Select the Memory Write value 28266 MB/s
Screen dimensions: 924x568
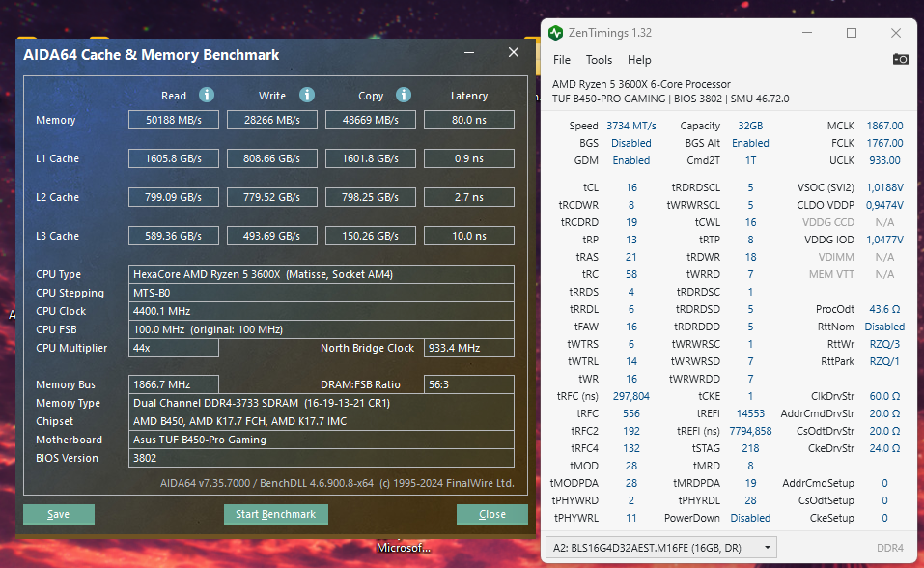click(272, 120)
